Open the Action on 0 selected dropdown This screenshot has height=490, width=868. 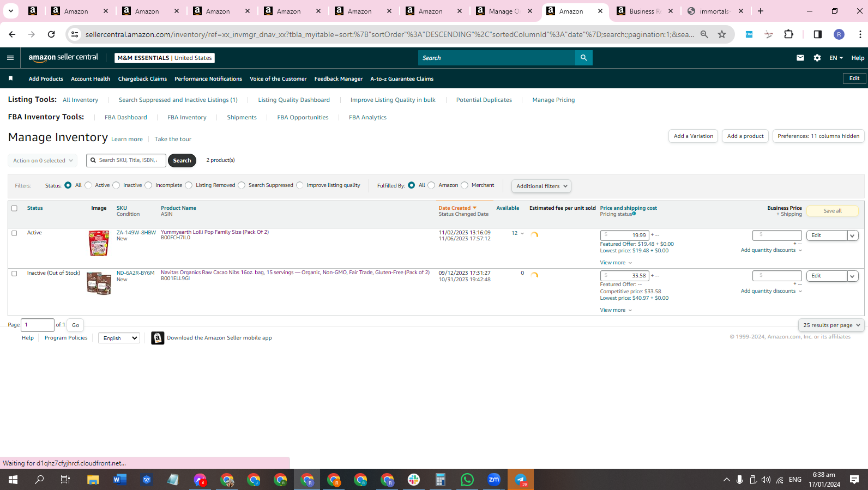43,161
